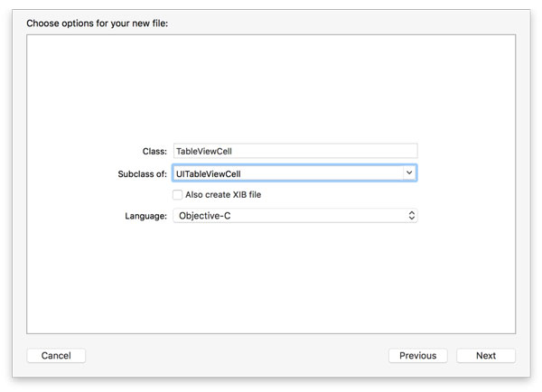
Task: Click the gray dialog area between Cancel and Previous
Action: click(235, 356)
